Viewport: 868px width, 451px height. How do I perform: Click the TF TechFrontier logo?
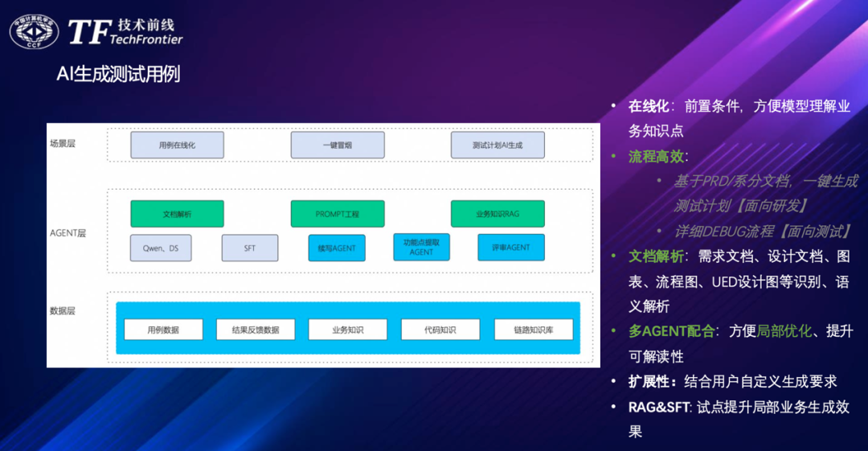pos(125,31)
